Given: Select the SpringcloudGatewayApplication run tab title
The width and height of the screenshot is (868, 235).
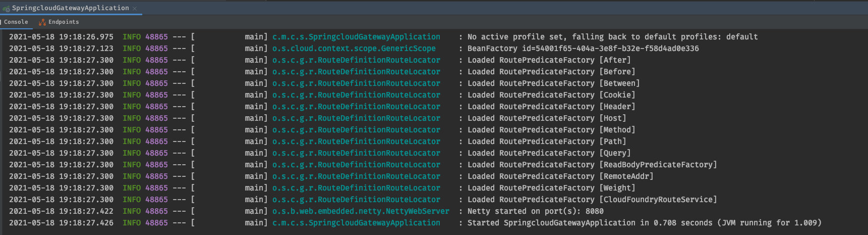Looking at the screenshot, I should [x=70, y=8].
